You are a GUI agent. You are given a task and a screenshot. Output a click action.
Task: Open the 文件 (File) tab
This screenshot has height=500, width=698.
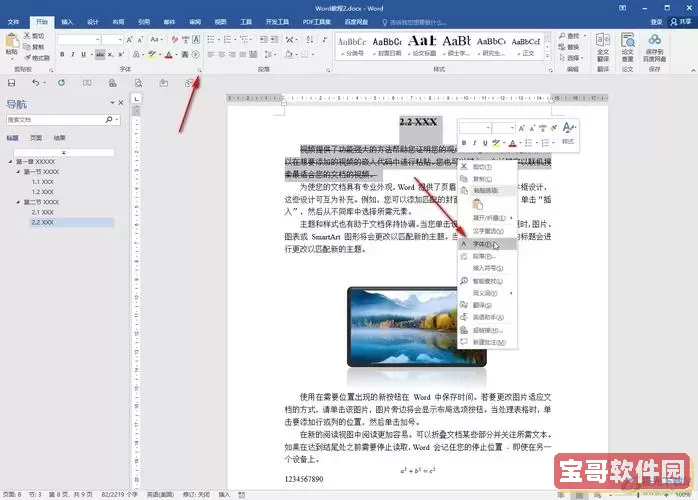coord(13,22)
